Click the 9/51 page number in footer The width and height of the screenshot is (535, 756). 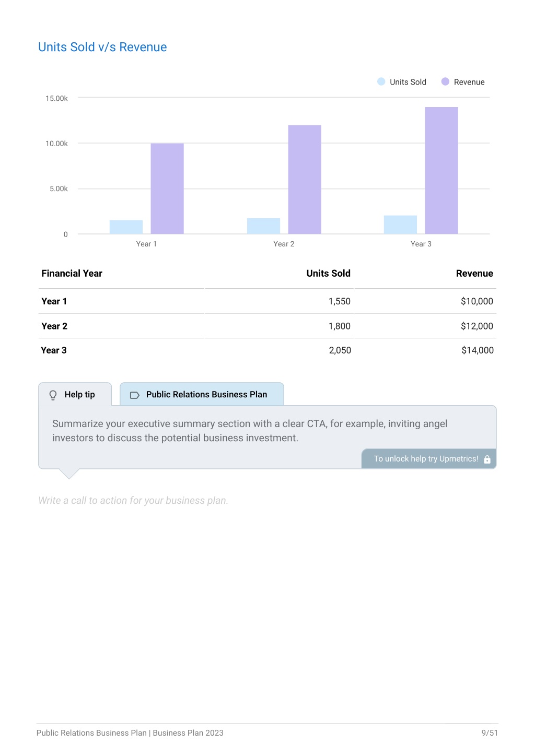[490, 733]
